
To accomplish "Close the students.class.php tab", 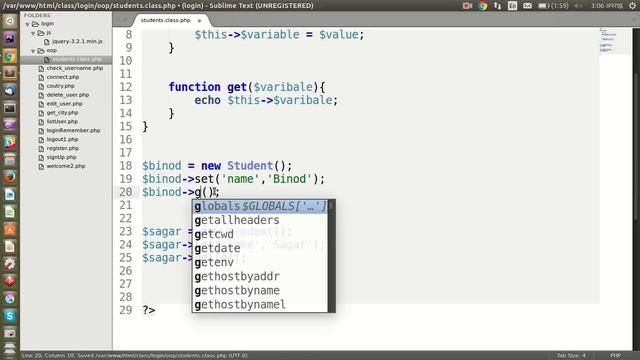I will pyautogui.click(x=199, y=20).
